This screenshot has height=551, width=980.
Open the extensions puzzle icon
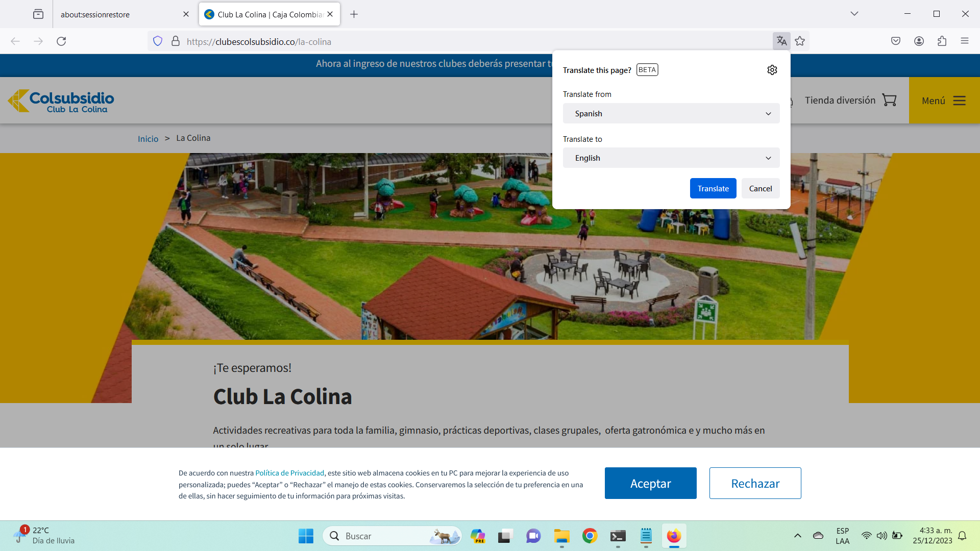(942, 41)
